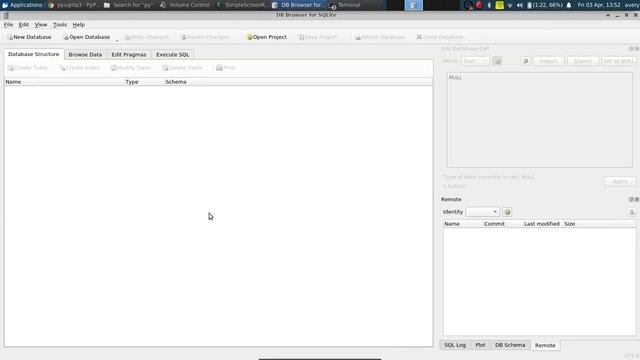This screenshot has width=640, height=360.
Task: Click the Apply button in Edit Cell panel
Action: click(x=620, y=181)
